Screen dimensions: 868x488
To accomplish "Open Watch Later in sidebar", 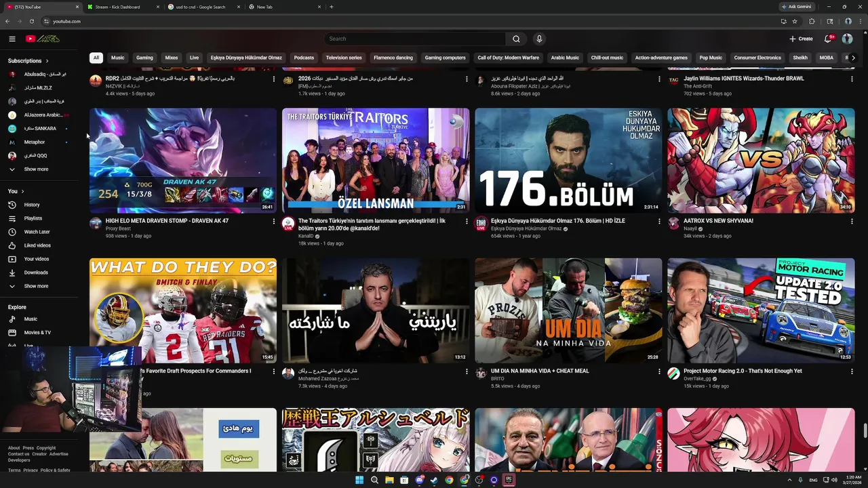I will (x=37, y=232).
